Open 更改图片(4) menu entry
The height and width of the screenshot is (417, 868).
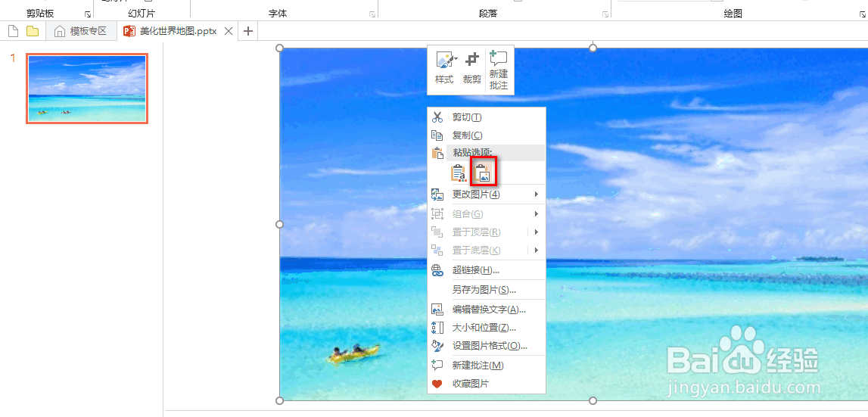(x=487, y=194)
